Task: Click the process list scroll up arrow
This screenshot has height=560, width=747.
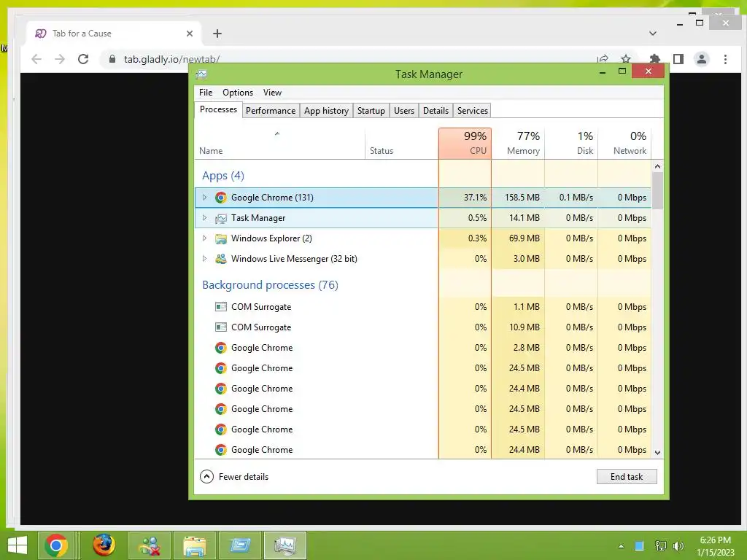Action: click(657, 166)
